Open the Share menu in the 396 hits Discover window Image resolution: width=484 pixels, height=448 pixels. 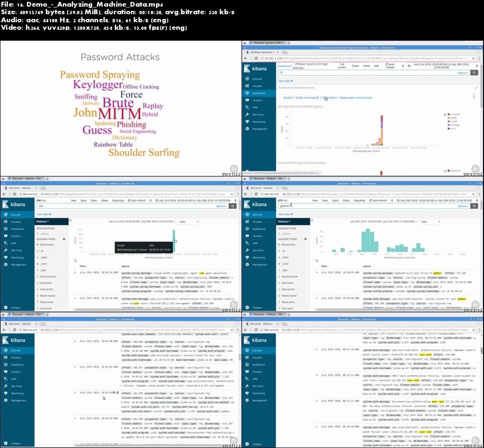(104, 201)
